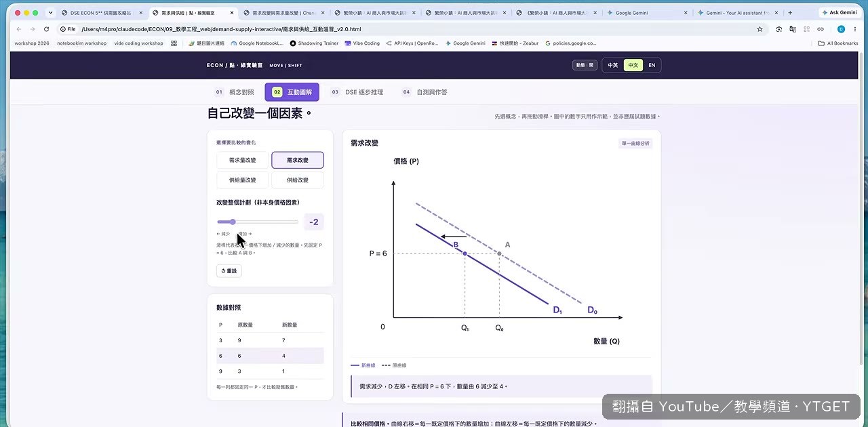The image size is (868, 427).
Task: Select the 中文 language option
Action: [x=633, y=65]
